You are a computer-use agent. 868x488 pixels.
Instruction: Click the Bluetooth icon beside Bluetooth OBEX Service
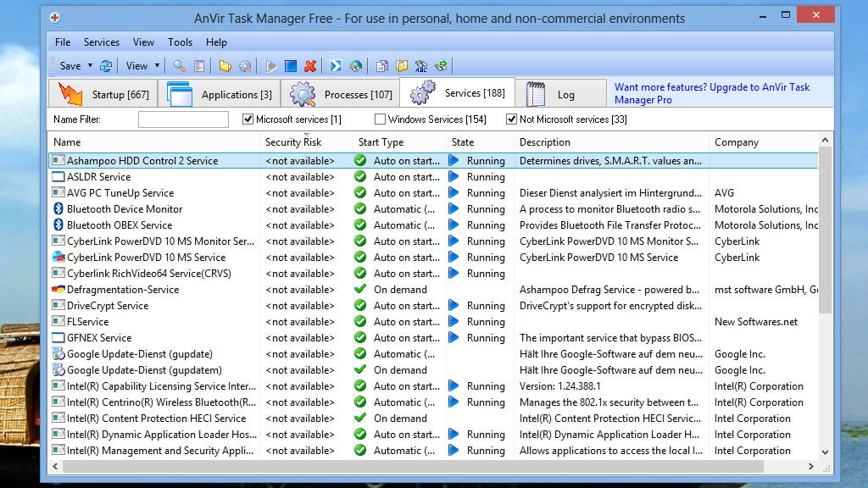58,225
